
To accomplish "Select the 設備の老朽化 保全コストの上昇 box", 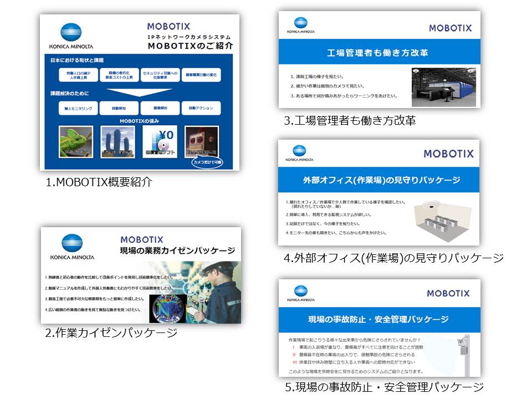I will pos(119,75).
